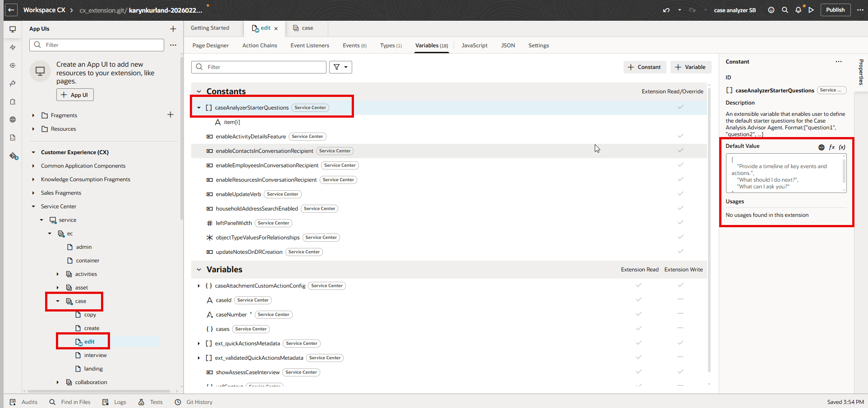Click the + Variable button
The width and height of the screenshot is (868, 408).
pos(690,67)
